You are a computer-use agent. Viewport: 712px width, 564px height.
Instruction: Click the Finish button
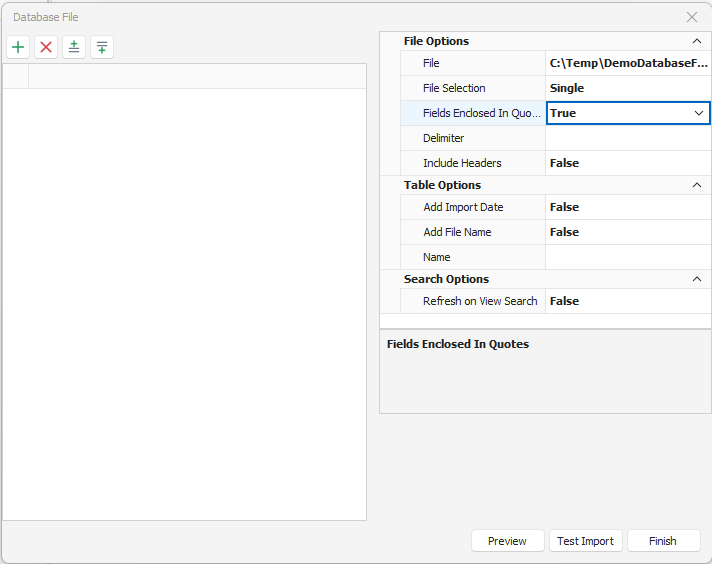tap(663, 541)
